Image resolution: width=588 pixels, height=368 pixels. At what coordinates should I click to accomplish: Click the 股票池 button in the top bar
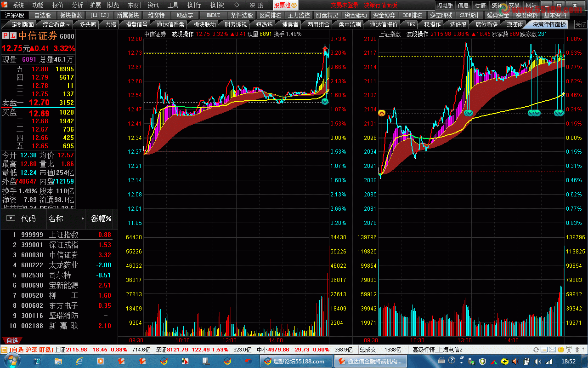(x=285, y=5)
